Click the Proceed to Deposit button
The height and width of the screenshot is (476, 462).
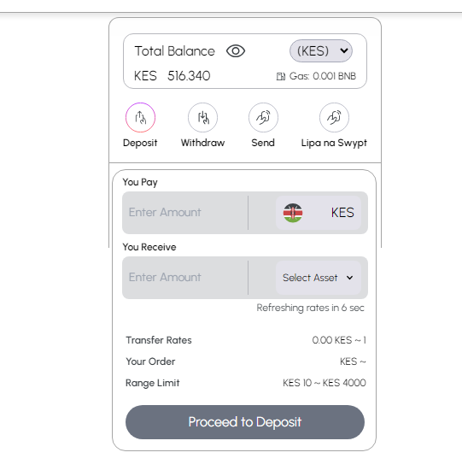point(245,422)
